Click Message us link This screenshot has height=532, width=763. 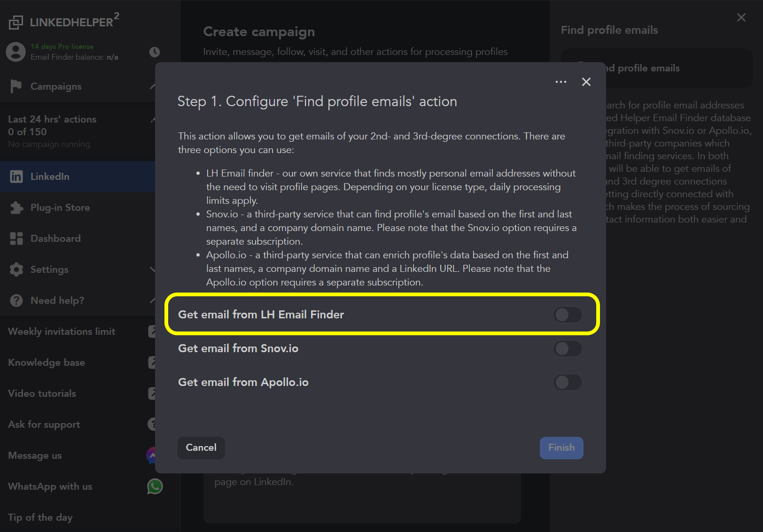pyautogui.click(x=35, y=455)
